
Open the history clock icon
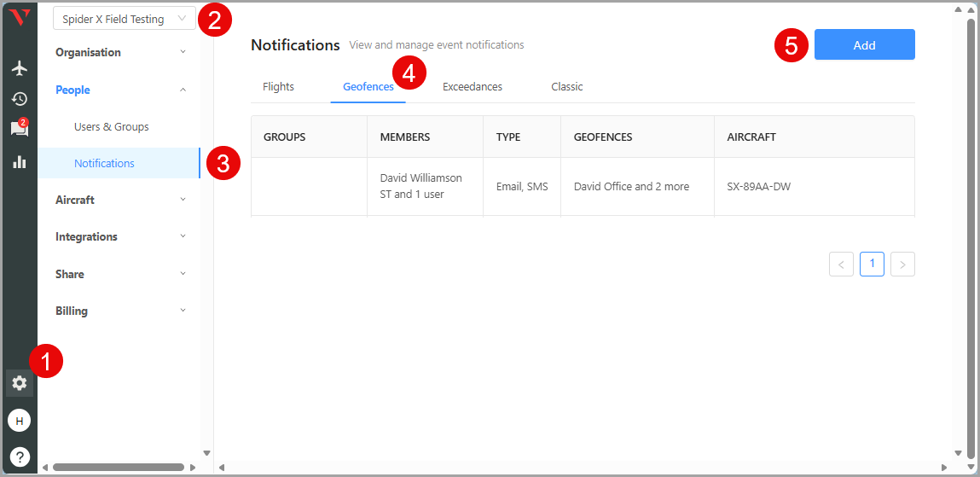tap(19, 99)
